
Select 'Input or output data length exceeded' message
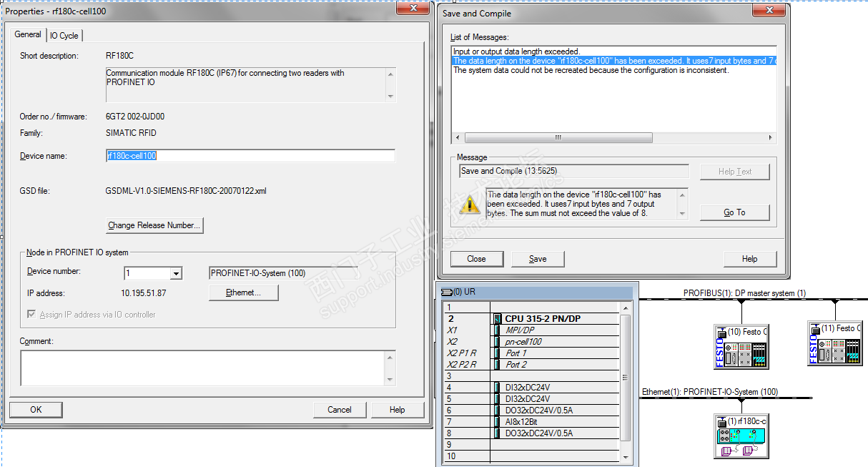[x=516, y=51]
